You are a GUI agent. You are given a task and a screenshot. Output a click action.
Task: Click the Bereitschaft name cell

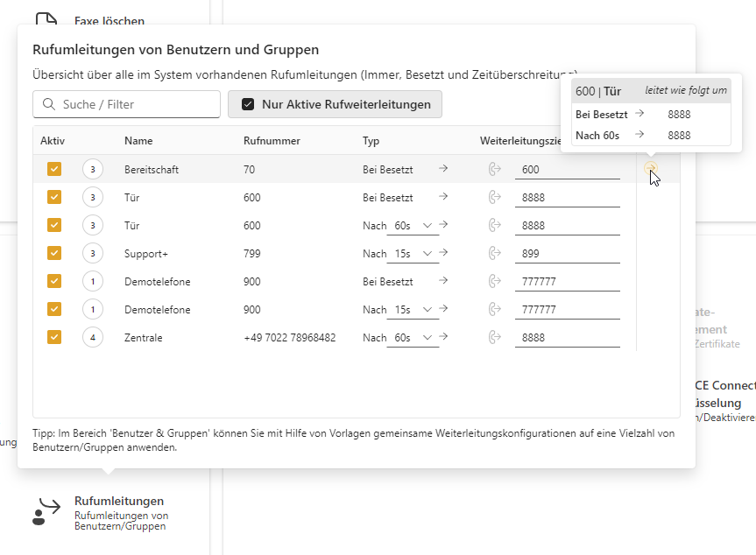(152, 170)
